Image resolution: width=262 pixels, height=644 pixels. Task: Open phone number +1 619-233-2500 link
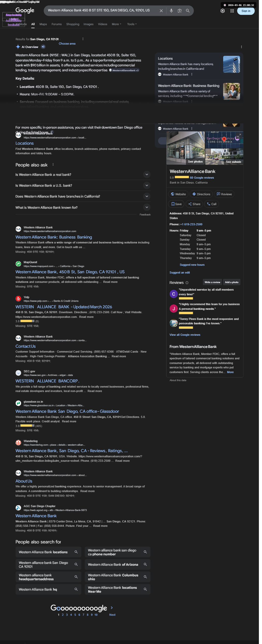[191, 224]
